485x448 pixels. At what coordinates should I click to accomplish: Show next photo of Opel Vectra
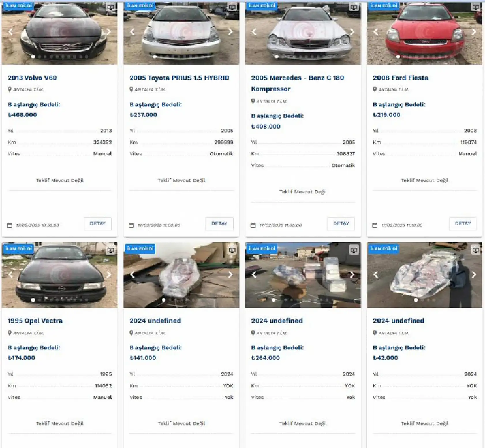coord(109,275)
